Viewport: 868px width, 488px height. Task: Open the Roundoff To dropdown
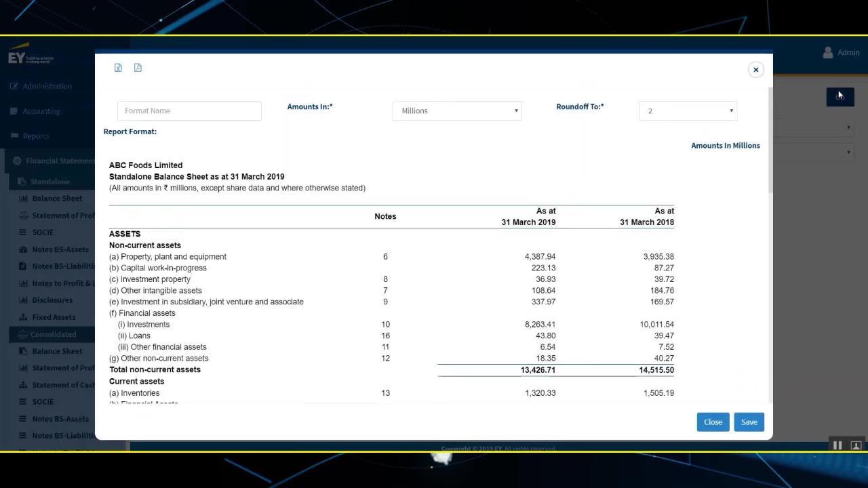688,110
